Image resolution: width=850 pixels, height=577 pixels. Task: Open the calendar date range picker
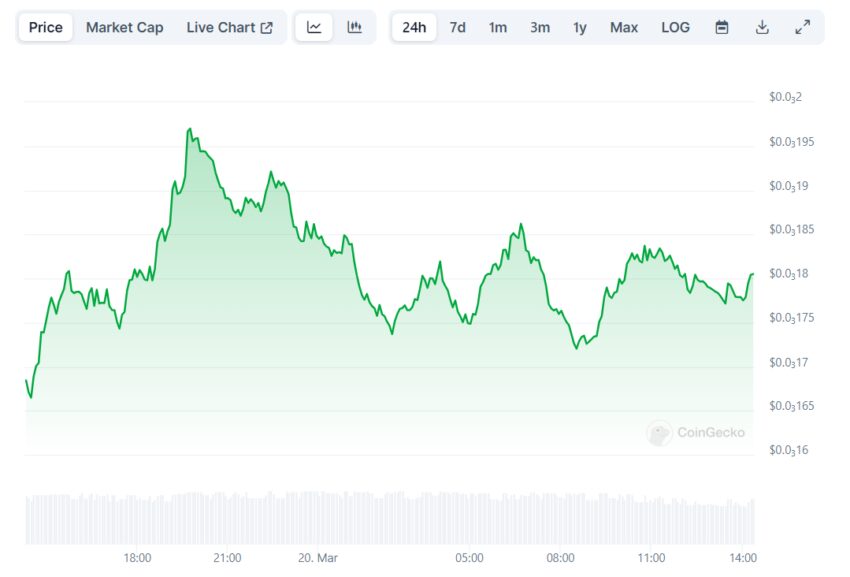tap(722, 27)
